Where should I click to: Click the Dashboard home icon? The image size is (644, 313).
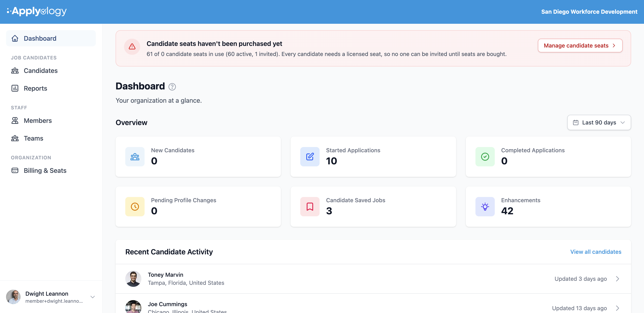tap(15, 38)
